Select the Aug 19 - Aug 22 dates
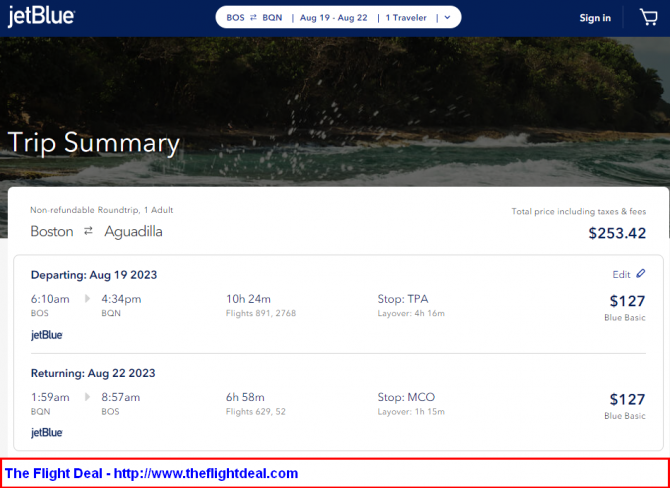The width and height of the screenshot is (670, 488). click(333, 18)
